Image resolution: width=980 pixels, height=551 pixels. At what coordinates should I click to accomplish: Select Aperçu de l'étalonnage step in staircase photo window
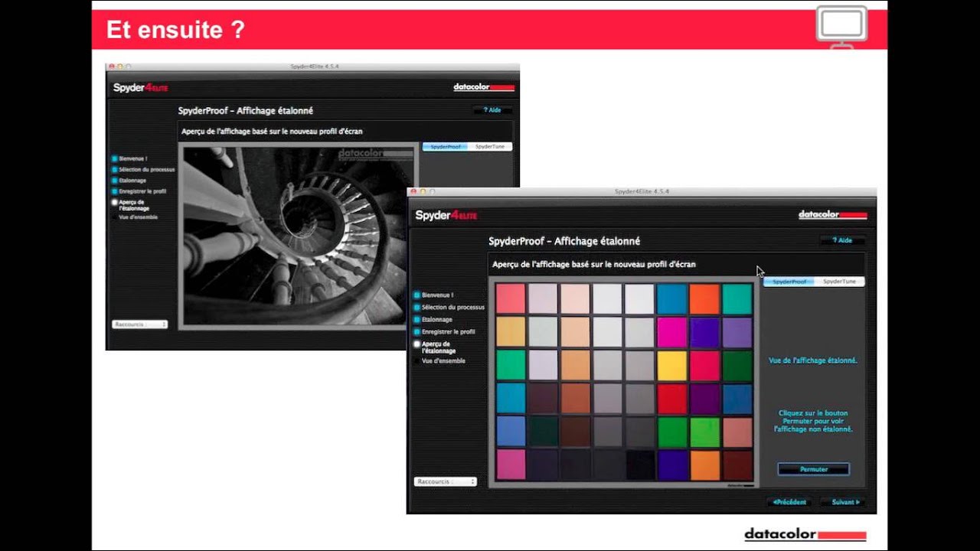(130, 204)
